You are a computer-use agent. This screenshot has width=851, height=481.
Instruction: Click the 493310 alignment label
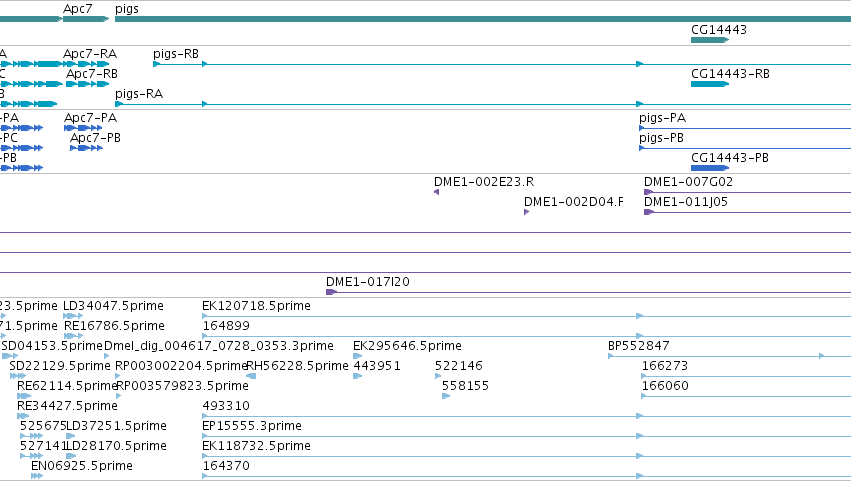(x=226, y=406)
